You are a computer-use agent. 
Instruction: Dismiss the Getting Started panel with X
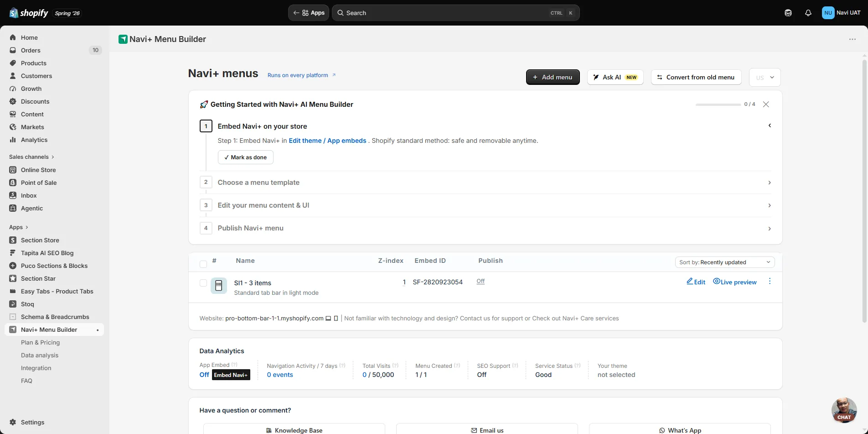pyautogui.click(x=766, y=104)
